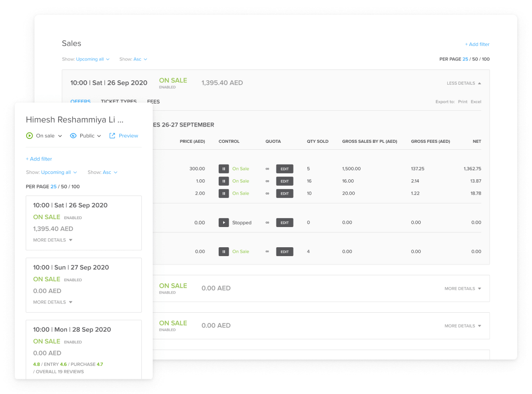Image resolution: width=532 pixels, height=394 pixels.
Task: Set 50 per page in side panel
Action: tap(64, 187)
